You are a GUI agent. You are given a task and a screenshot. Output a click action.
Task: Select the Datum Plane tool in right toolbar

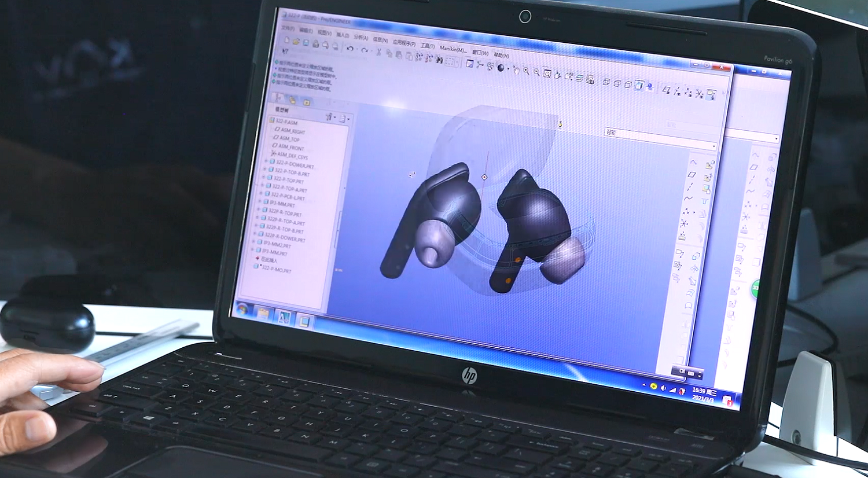pyautogui.click(x=692, y=174)
